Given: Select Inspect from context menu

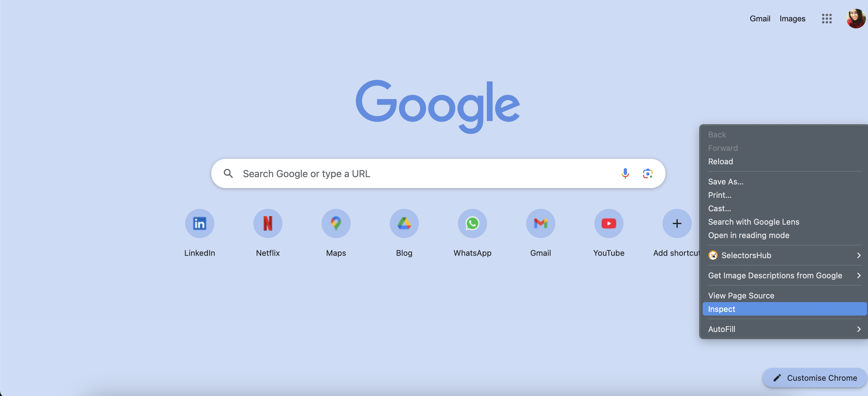Looking at the screenshot, I should 721,309.
